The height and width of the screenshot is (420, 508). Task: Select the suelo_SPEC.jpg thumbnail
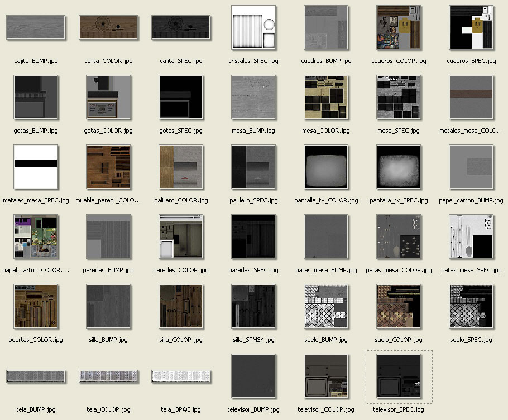coord(471,306)
